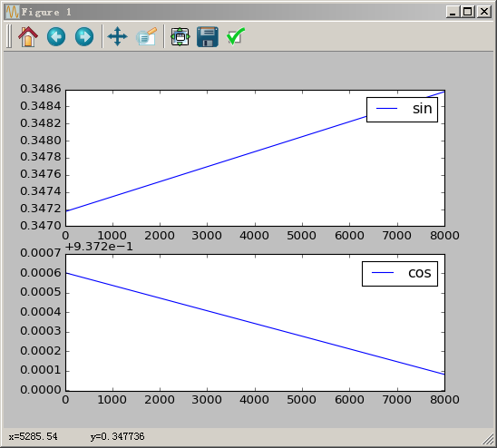Click the Figure 1 window icon

(x=13, y=12)
